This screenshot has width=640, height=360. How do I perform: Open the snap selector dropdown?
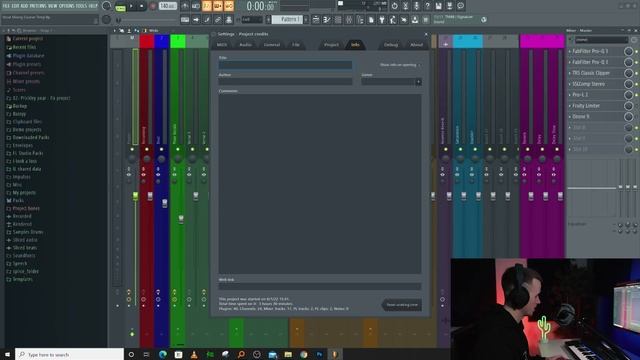[252, 19]
